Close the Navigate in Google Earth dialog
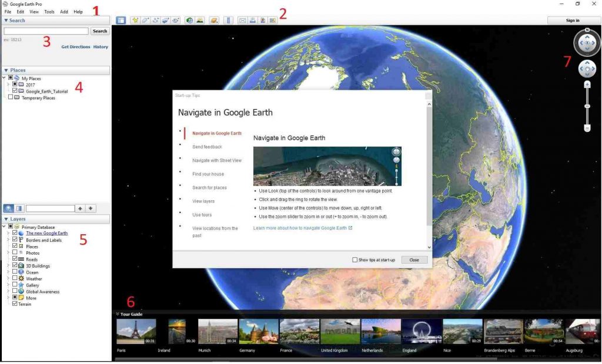Viewport: 602px width, 364px height. click(414, 259)
